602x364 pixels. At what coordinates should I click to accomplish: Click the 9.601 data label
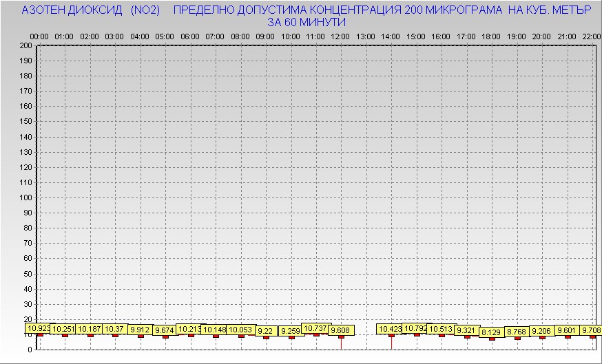tap(568, 330)
